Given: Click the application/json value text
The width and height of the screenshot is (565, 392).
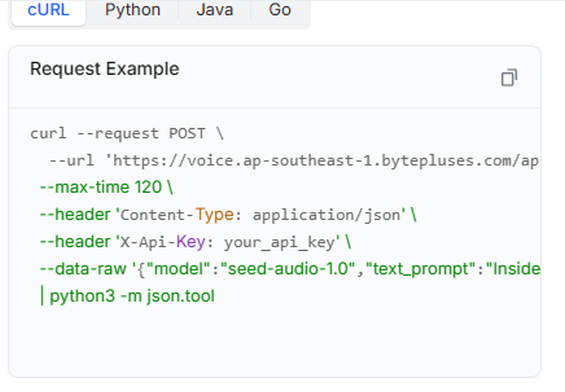Looking at the screenshot, I should click(327, 215).
